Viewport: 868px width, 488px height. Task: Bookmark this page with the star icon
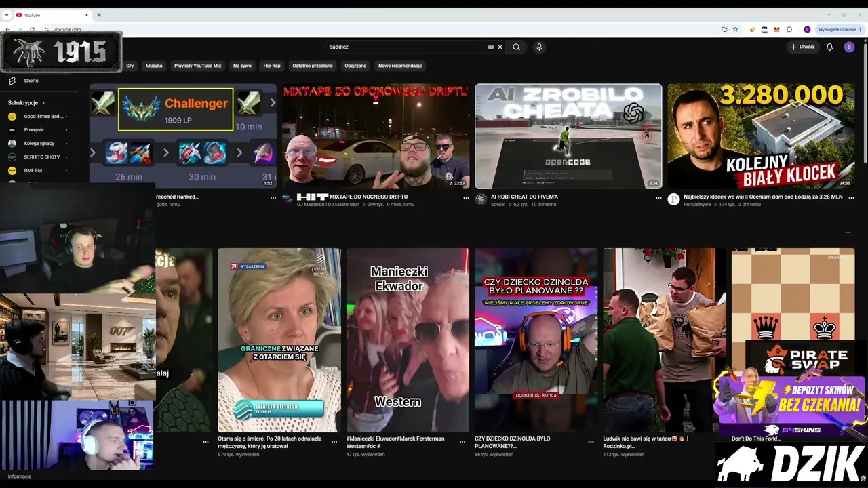735,29
